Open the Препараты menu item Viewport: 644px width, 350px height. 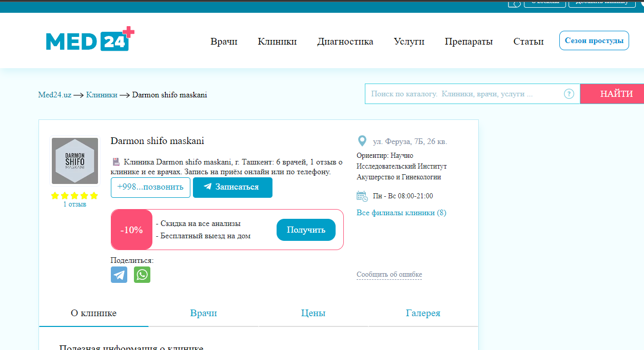click(469, 42)
